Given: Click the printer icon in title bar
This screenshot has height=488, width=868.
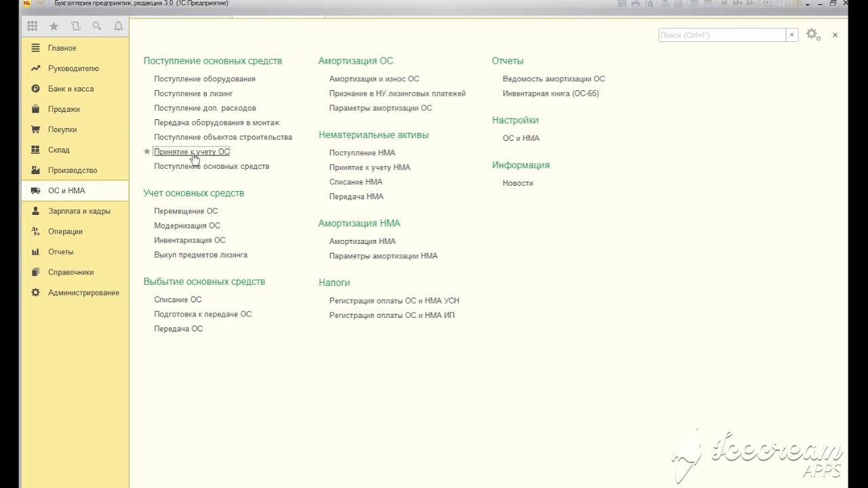Looking at the screenshot, I should click(635, 3).
